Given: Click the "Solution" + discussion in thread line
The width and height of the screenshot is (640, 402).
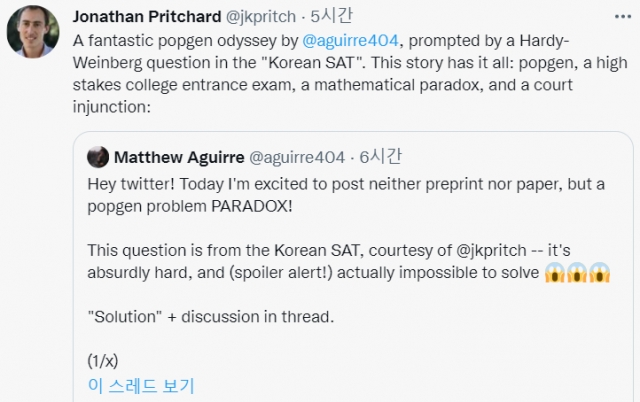Looking at the screenshot, I should pyautogui.click(x=211, y=317).
